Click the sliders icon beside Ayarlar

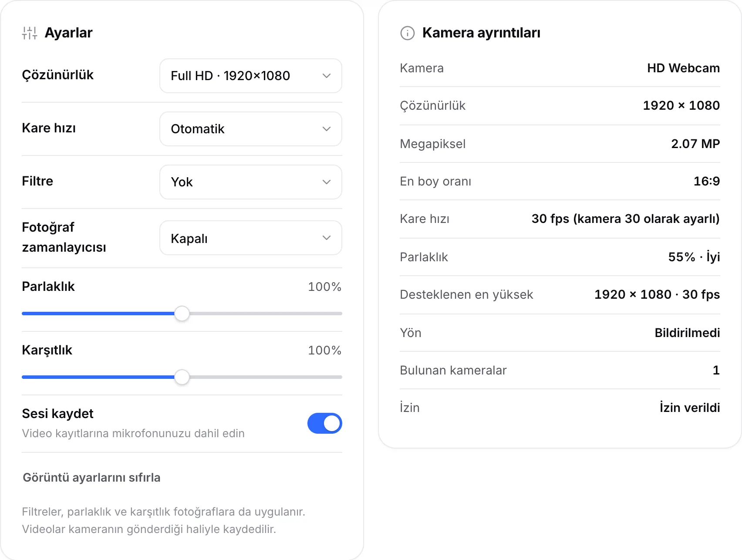pyautogui.click(x=30, y=33)
